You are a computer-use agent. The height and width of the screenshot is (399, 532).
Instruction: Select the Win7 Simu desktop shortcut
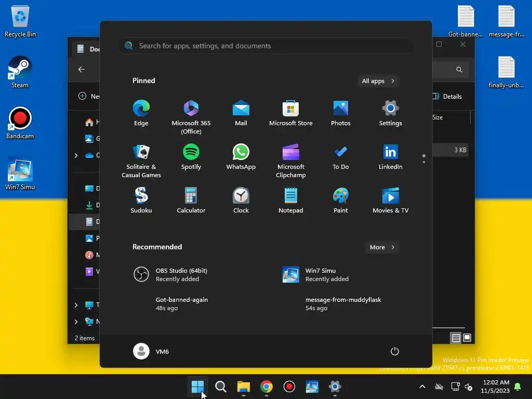[x=20, y=174]
